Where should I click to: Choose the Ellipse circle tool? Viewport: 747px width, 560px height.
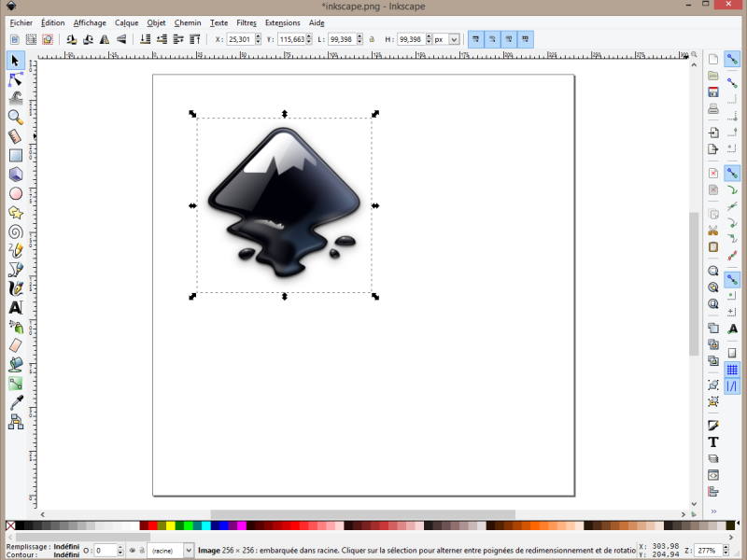click(16, 193)
